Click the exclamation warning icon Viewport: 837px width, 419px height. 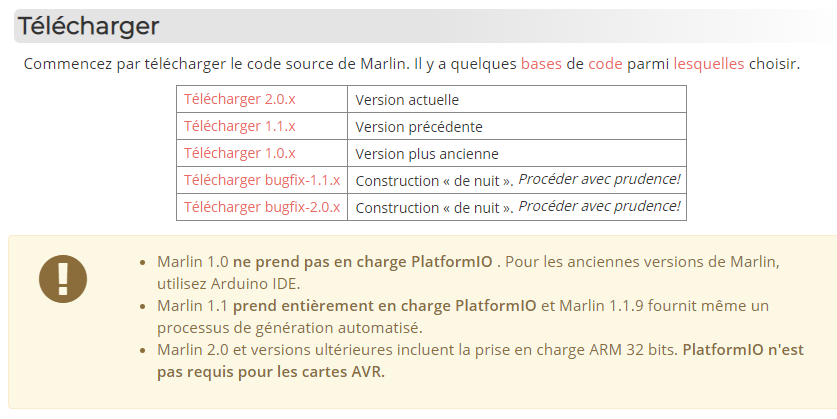[63, 279]
